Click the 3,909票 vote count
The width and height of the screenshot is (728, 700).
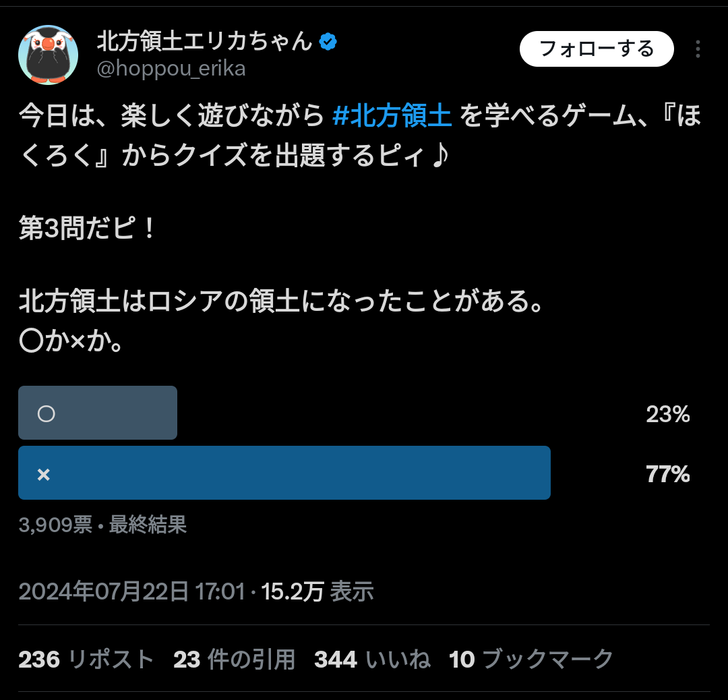click(55, 525)
